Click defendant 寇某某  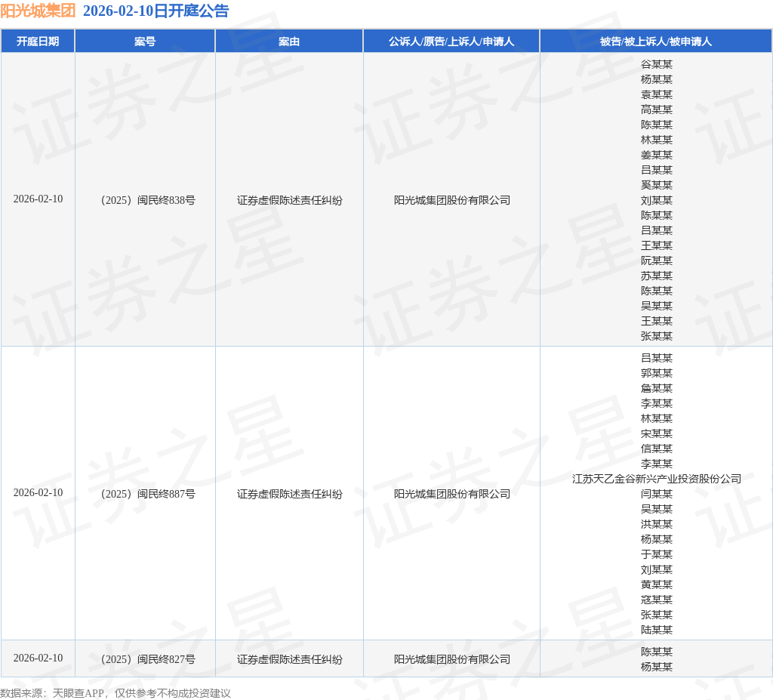[x=657, y=600]
